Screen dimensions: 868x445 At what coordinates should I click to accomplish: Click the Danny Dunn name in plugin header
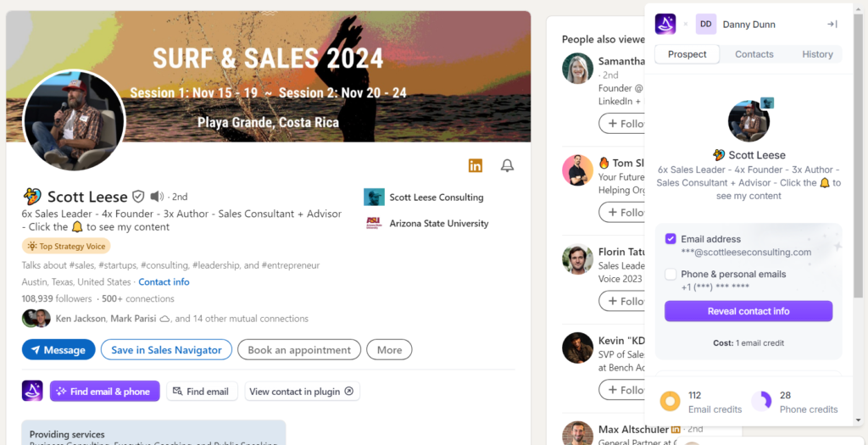click(749, 25)
